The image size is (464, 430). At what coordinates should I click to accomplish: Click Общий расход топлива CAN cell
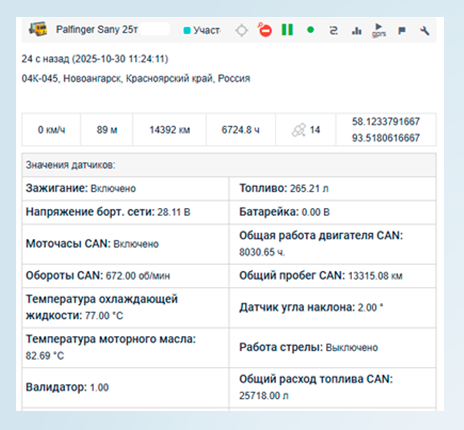click(x=332, y=387)
